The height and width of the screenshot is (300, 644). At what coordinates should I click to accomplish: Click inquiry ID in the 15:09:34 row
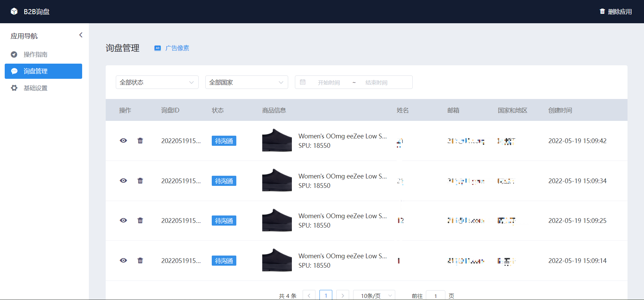point(181,181)
